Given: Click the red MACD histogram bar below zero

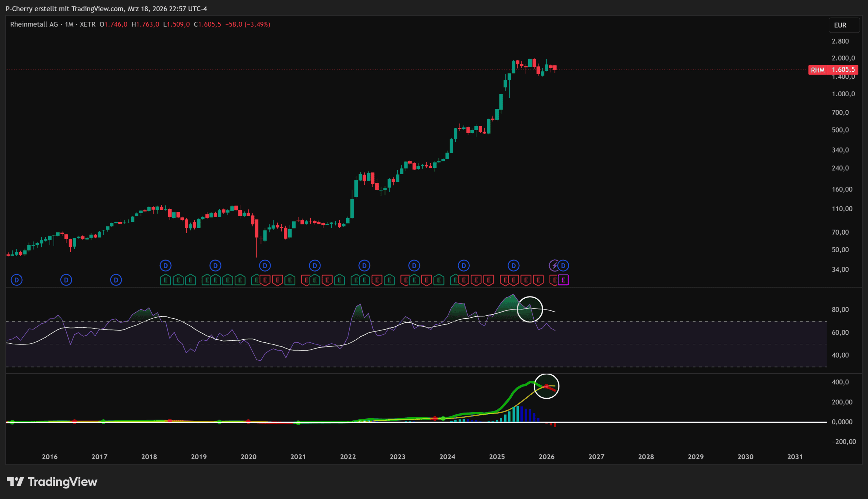Looking at the screenshot, I should [555, 425].
